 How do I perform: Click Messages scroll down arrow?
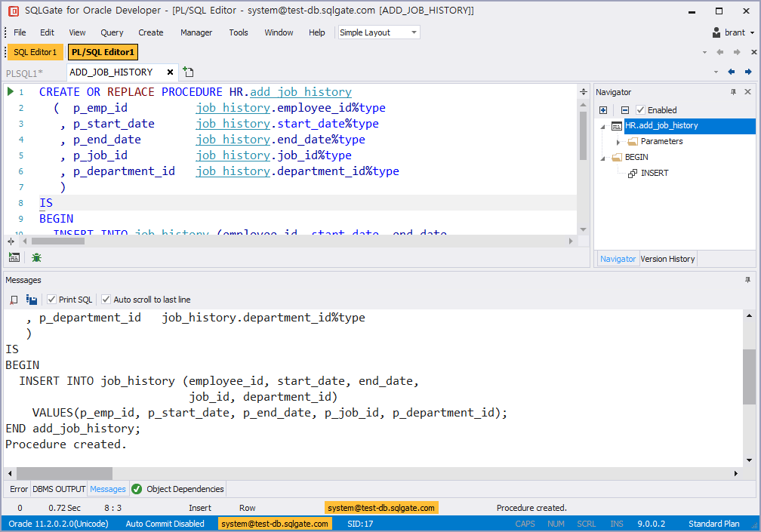click(x=749, y=460)
